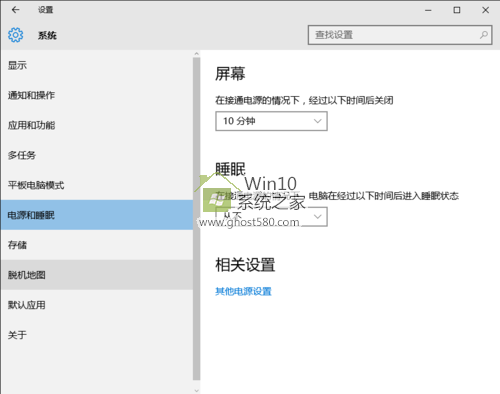The image size is (500, 394).
Task: Click the 在接通电源的情况下 screen-off description
Action: pyautogui.click(x=304, y=100)
